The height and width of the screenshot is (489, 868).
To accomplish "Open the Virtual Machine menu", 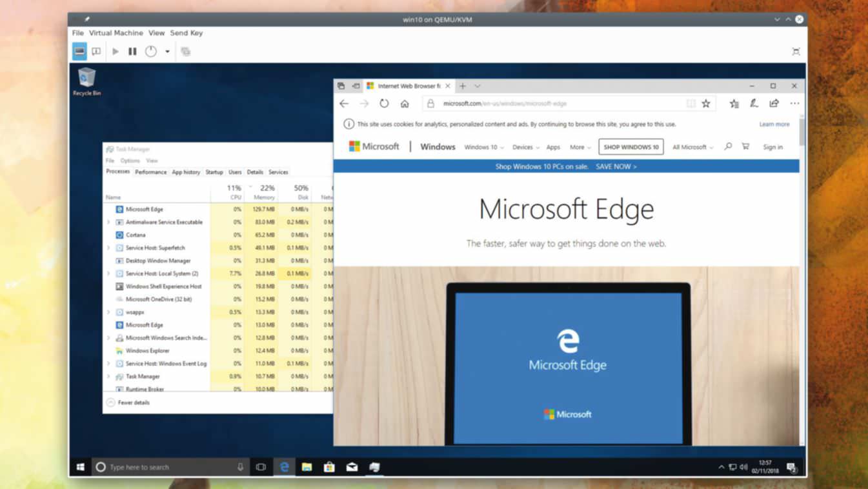I will [x=116, y=33].
